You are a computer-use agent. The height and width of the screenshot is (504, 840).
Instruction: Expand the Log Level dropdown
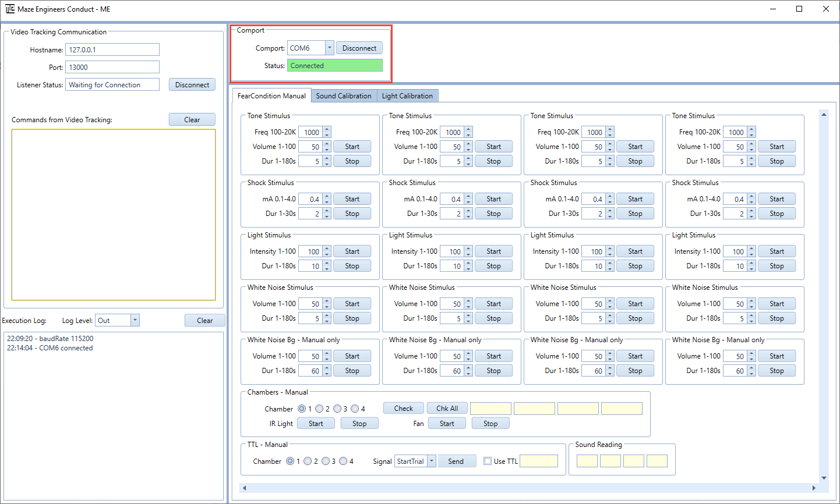pyautogui.click(x=135, y=320)
